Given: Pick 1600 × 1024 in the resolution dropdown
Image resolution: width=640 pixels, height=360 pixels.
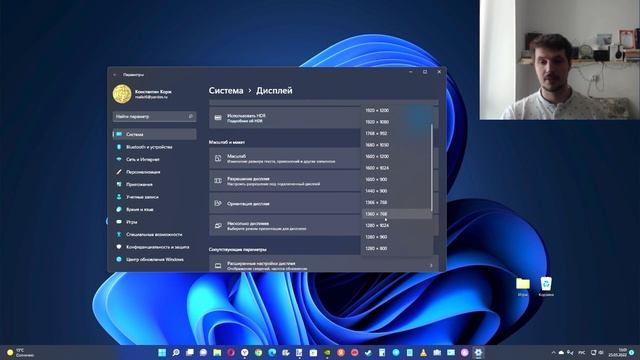Looking at the screenshot, I should click(x=396, y=168).
